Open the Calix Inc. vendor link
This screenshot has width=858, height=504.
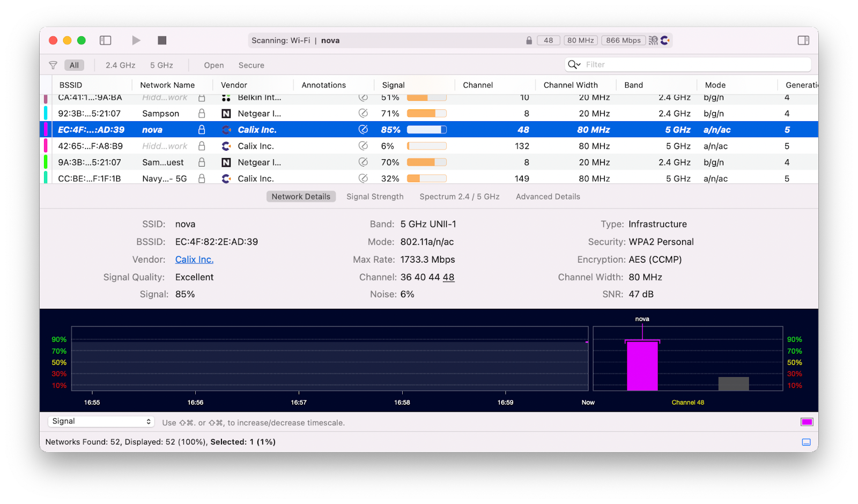194,260
